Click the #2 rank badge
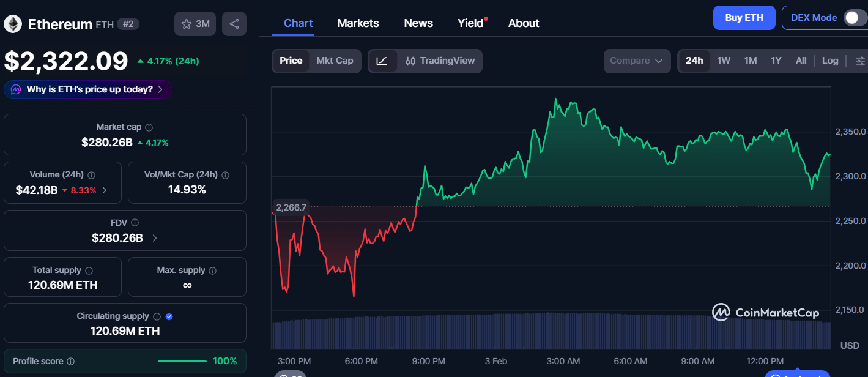868x377 pixels. coord(128,24)
